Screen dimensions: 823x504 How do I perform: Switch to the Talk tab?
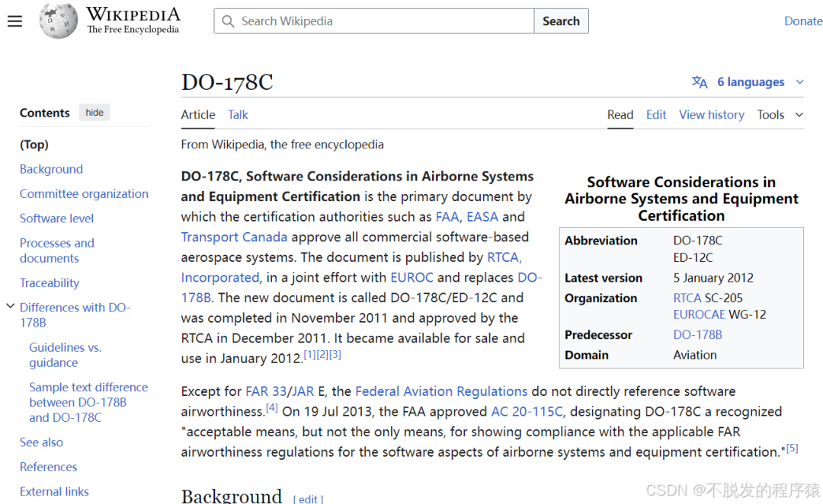coord(238,114)
